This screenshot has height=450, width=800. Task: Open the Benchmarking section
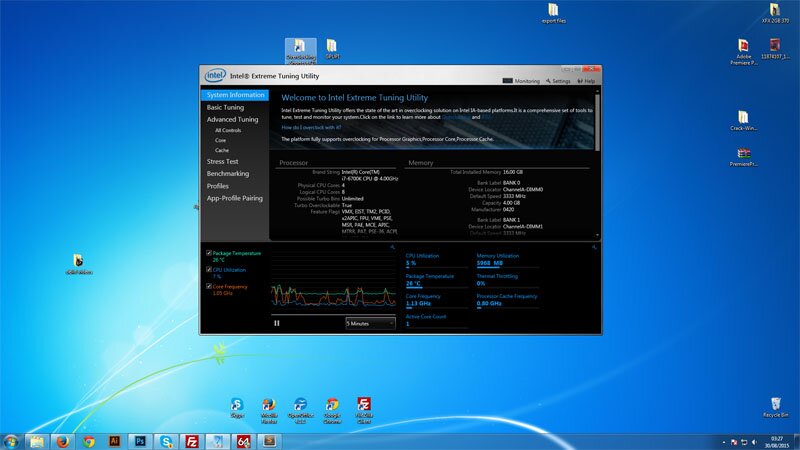click(228, 173)
